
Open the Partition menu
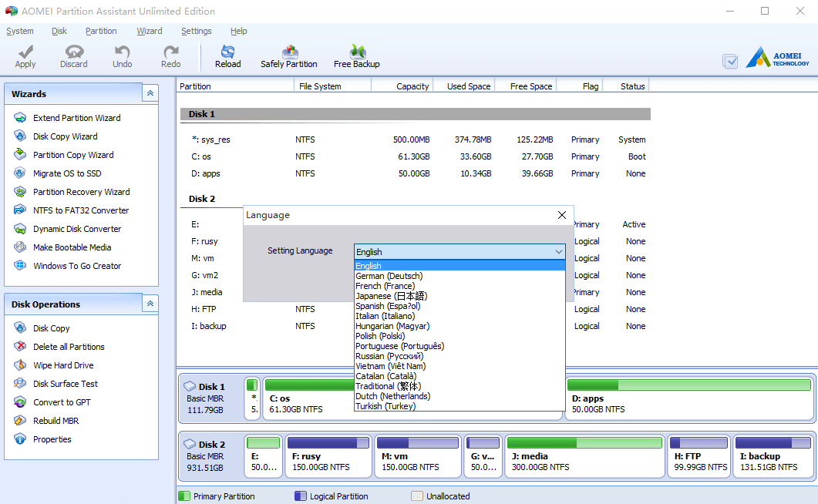click(101, 32)
